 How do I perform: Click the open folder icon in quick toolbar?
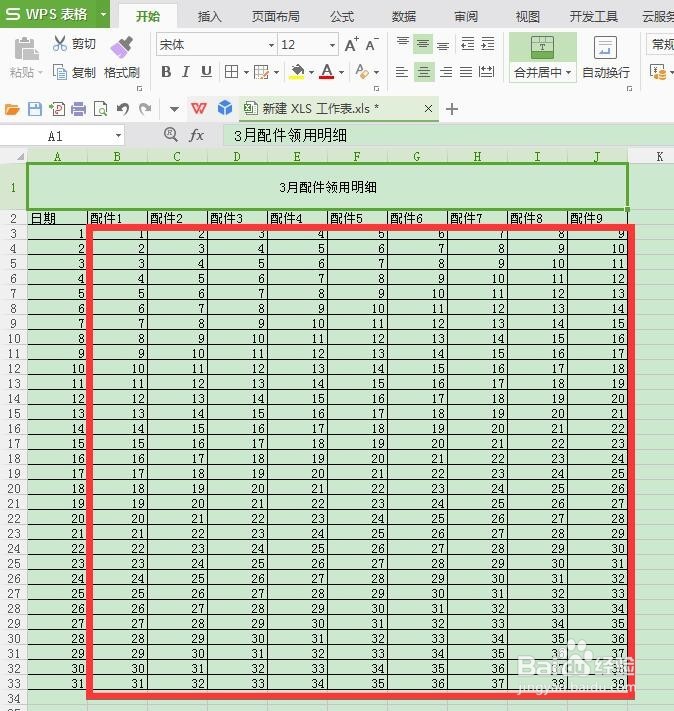click(x=12, y=109)
